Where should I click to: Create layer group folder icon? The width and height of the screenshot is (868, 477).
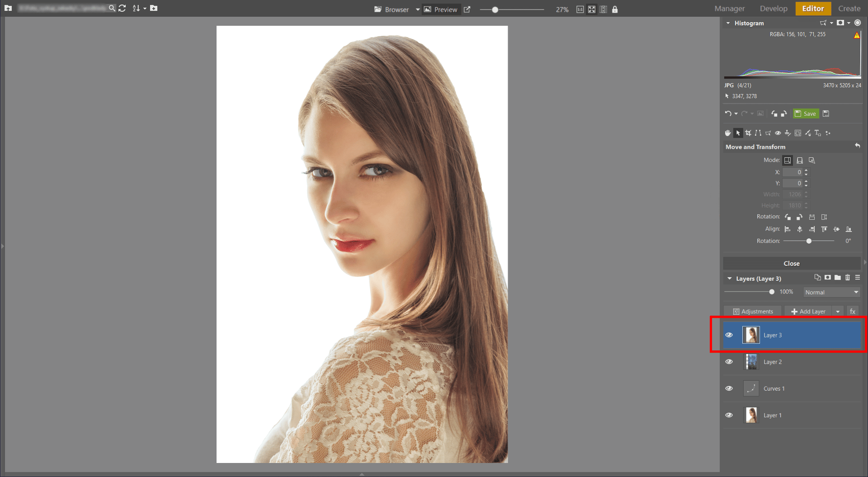(838, 278)
